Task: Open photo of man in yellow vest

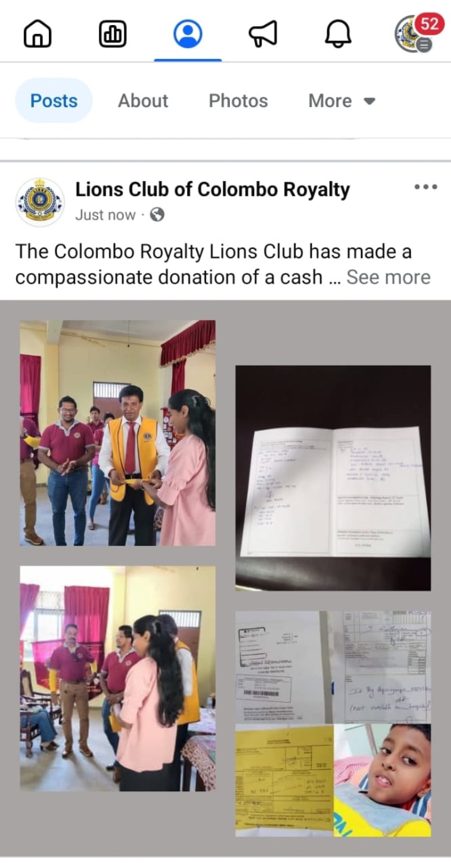Action: coord(118,433)
